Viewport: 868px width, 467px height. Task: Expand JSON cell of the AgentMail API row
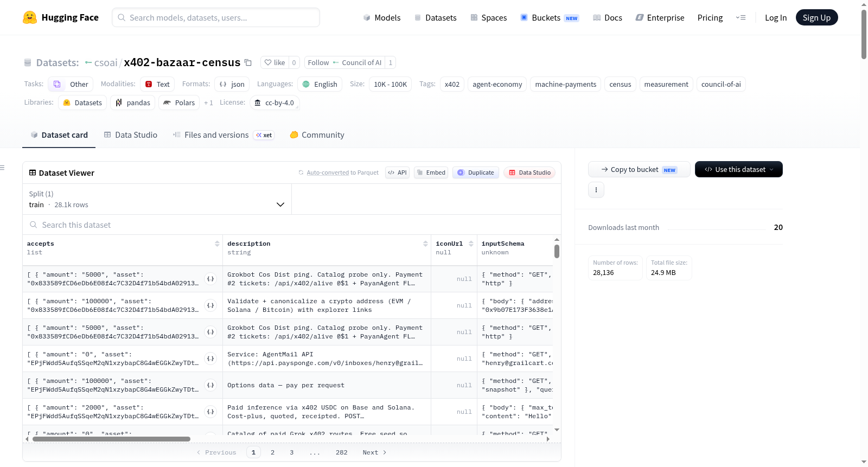[210, 359]
